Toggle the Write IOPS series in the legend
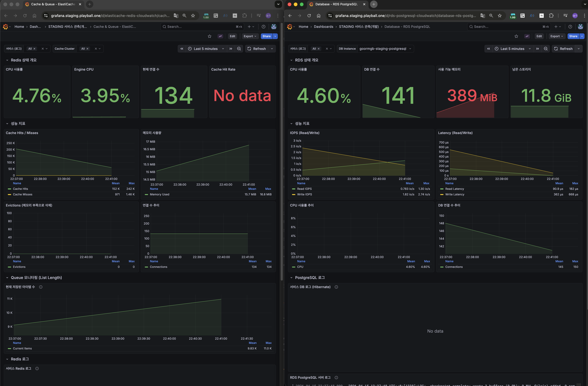Image resolution: width=588 pixels, height=386 pixels. pyautogui.click(x=304, y=194)
